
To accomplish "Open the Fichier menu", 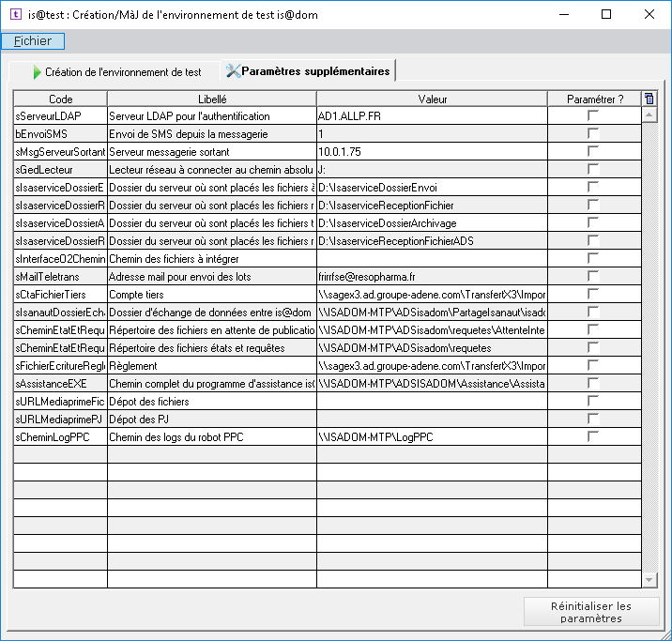I will click(33, 41).
